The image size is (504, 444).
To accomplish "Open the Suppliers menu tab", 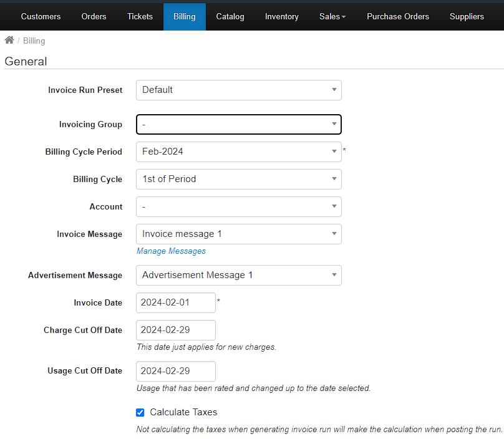I will coord(467,17).
